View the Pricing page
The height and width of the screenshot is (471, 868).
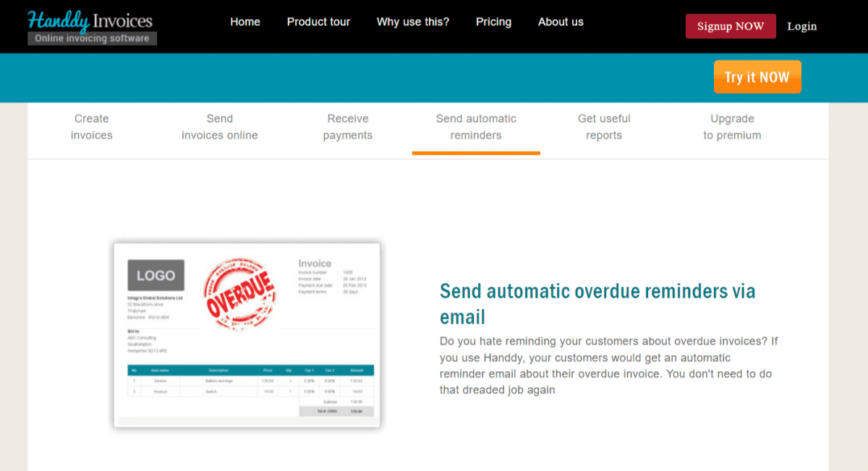coord(493,22)
